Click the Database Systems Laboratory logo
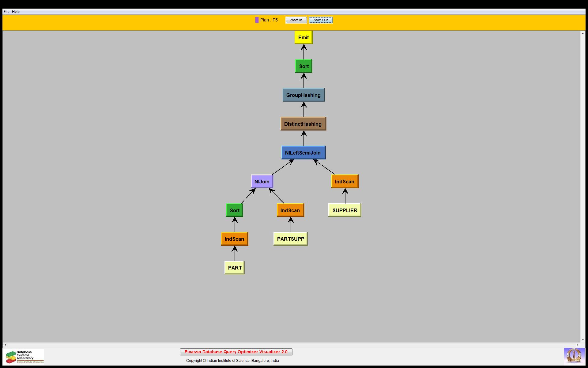This screenshot has width=588, height=368. tap(24, 357)
